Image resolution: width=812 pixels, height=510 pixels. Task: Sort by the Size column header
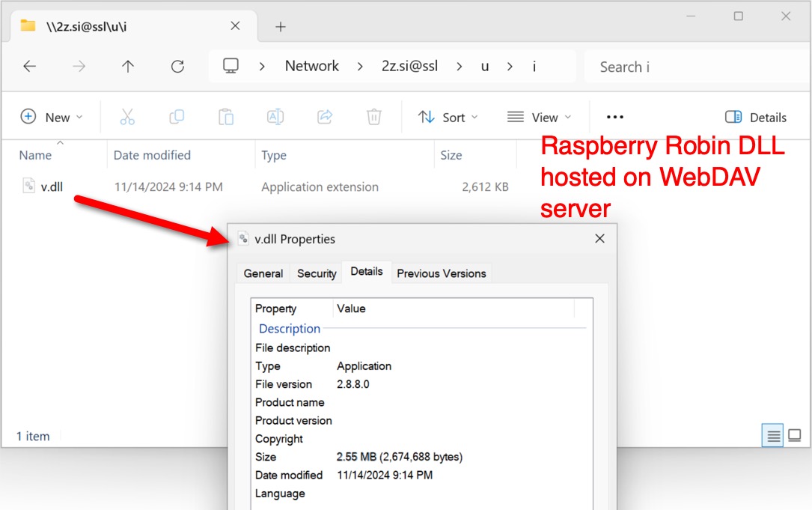pyautogui.click(x=451, y=155)
